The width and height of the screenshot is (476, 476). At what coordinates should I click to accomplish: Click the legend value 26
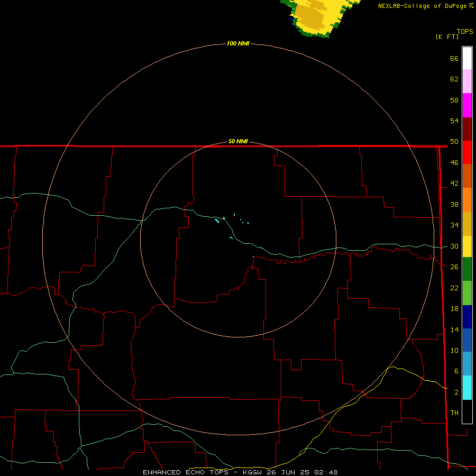pos(454,267)
